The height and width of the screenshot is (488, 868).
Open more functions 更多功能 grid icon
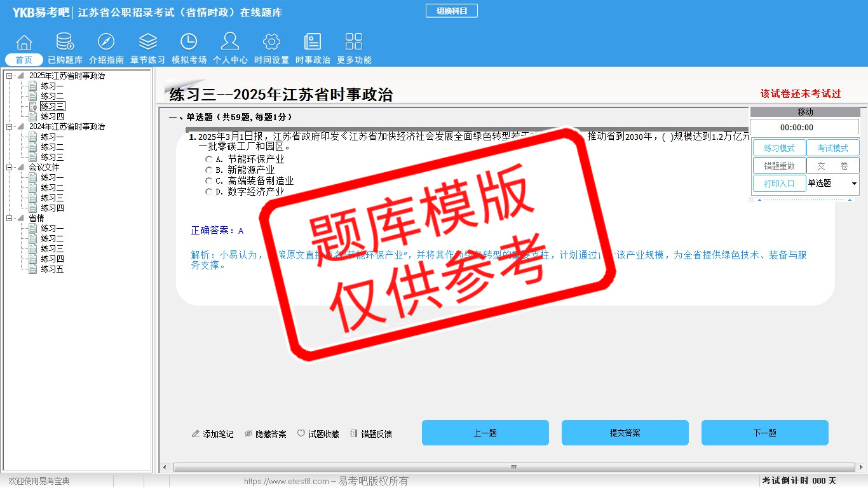click(354, 43)
